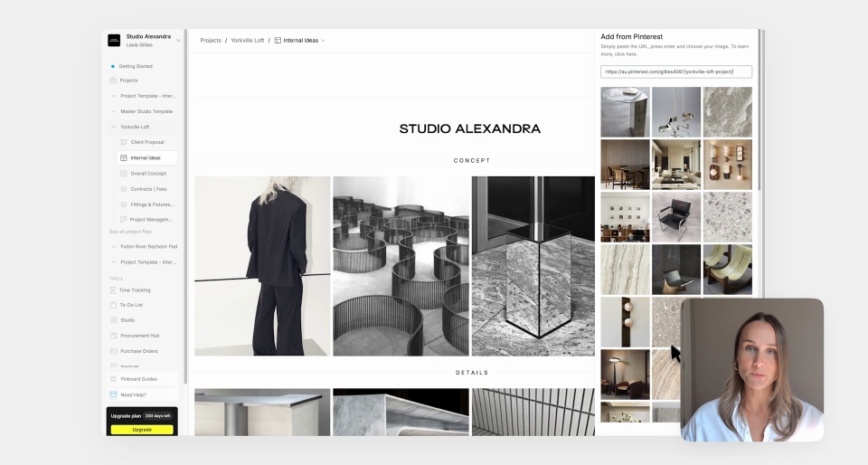
Task: Pick the hanging pendant lights Pinterest image
Action: [676, 112]
